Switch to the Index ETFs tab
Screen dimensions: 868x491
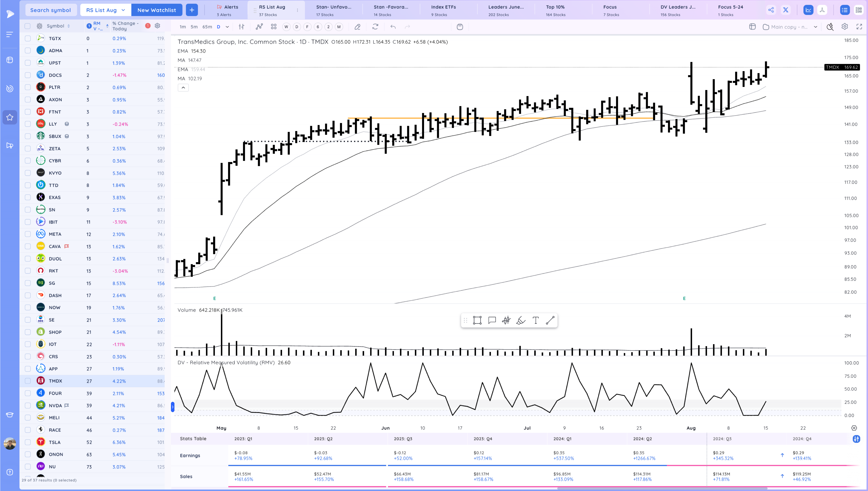pos(443,10)
